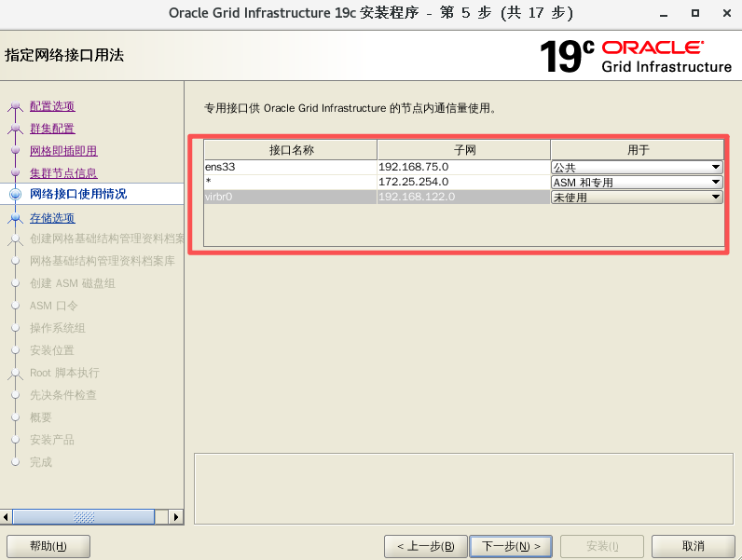The image size is (742, 560).
Task: Select the 192.168.122.0 subnet cell
Action: pyautogui.click(x=464, y=197)
